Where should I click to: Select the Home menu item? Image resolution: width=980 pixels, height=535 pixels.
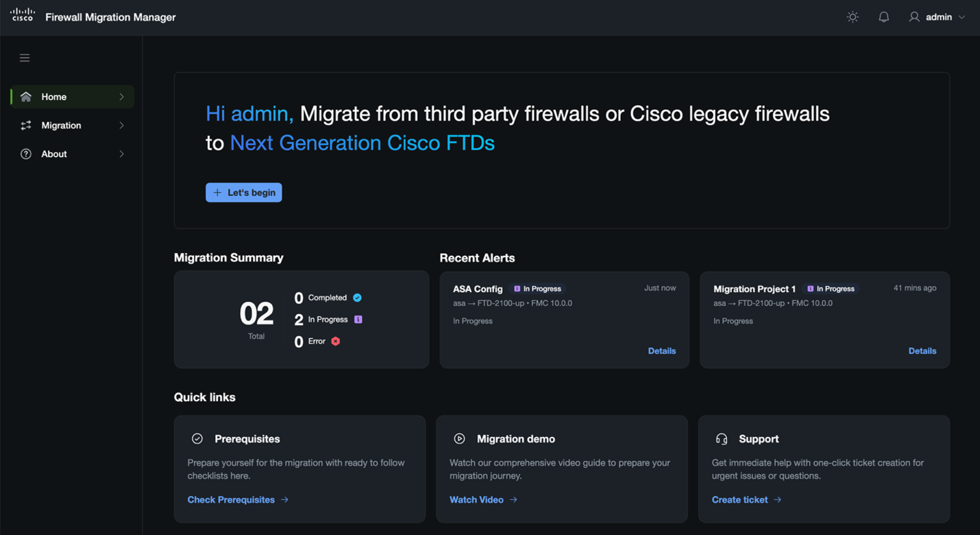pyautogui.click(x=72, y=97)
